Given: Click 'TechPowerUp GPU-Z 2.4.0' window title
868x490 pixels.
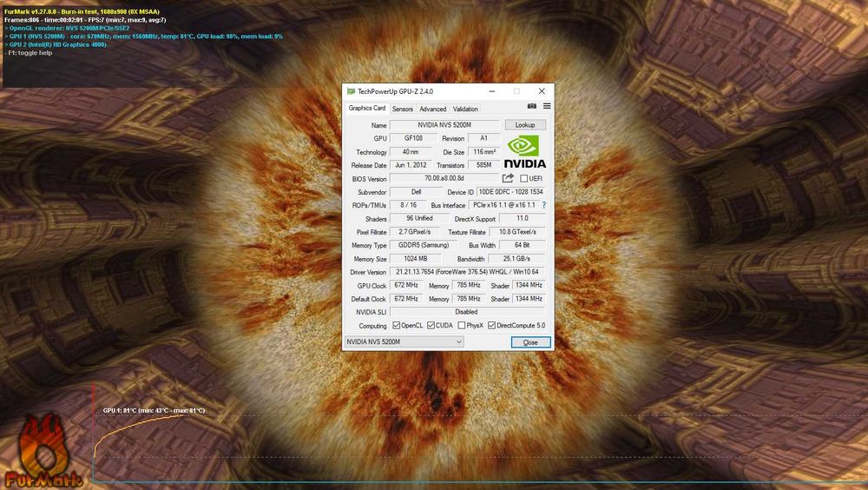Looking at the screenshot, I should (x=395, y=91).
